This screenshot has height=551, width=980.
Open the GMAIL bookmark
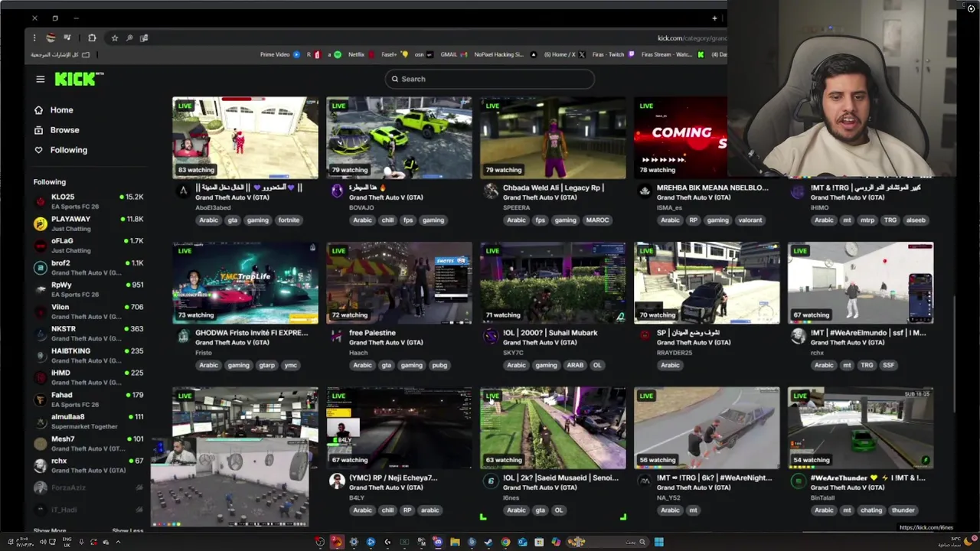(452, 54)
